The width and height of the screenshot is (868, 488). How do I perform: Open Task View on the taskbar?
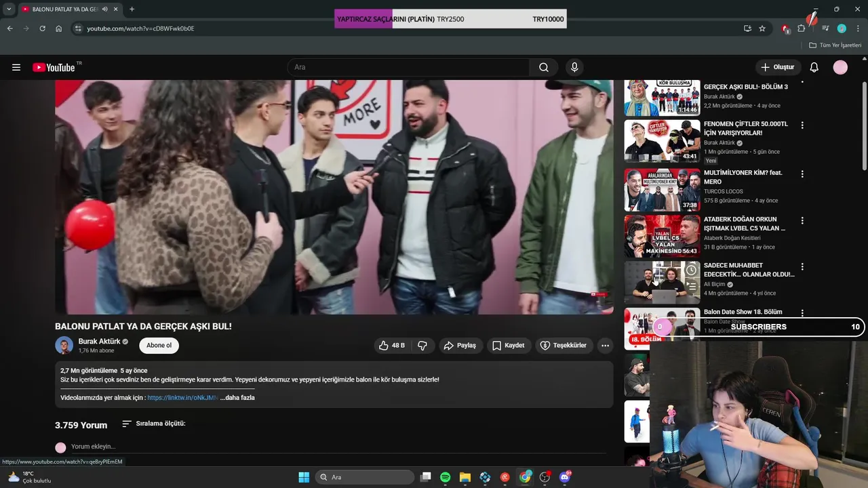pos(426,477)
